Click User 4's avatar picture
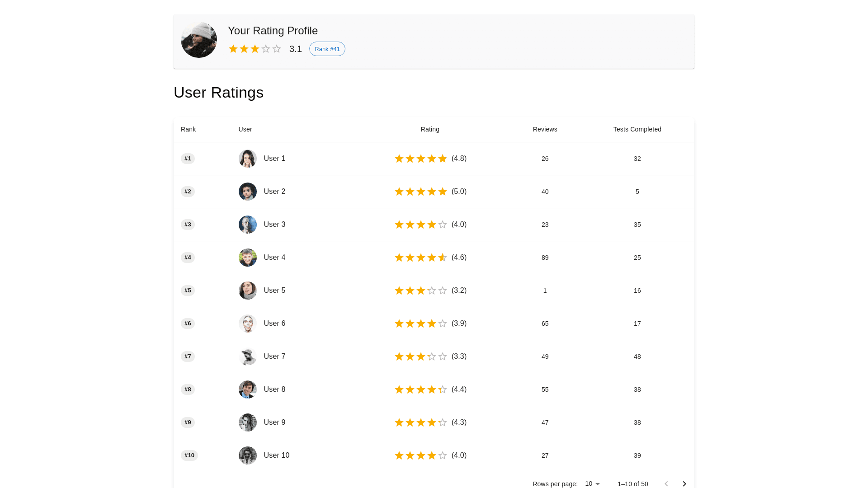The height and width of the screenshot is (488, 868). tap(247, 258)
